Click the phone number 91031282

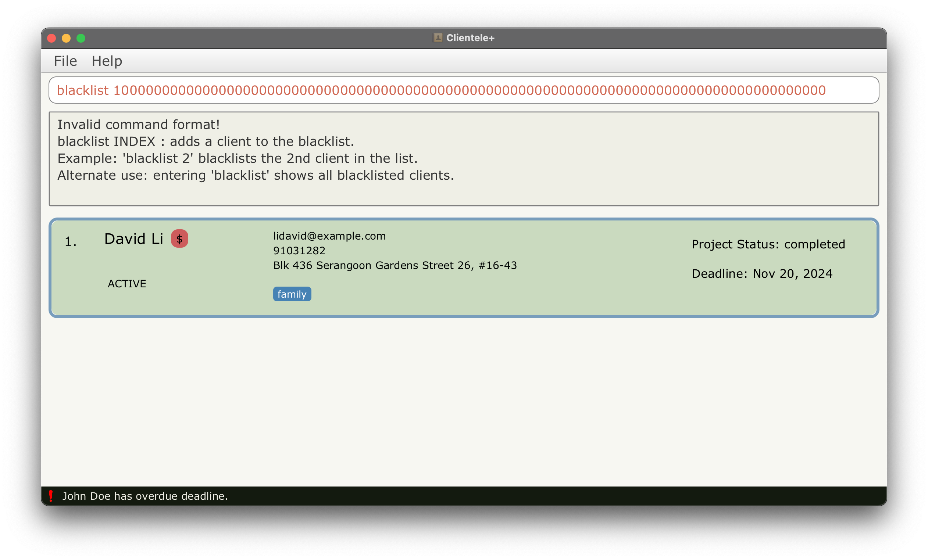point(299,251)
